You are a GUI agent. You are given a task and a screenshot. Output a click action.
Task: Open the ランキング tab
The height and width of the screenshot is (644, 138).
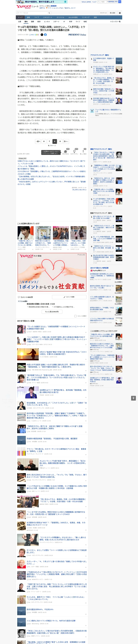pos(86,17)
